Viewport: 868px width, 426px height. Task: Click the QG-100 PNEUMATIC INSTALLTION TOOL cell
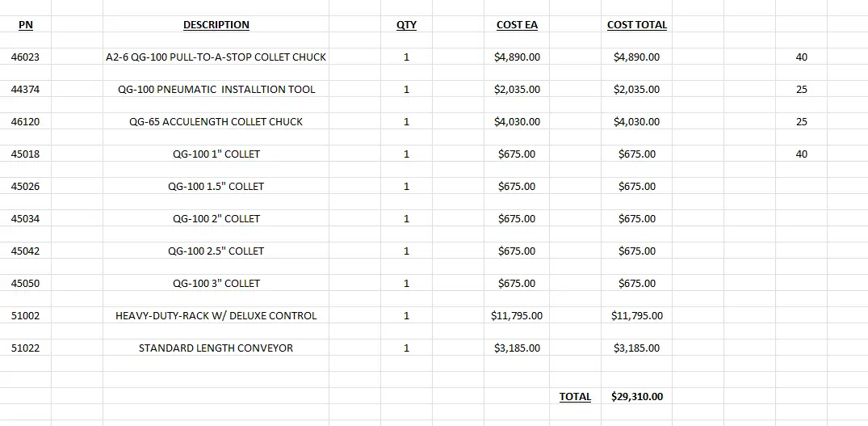pyautogui.click(x=216, y=90)
